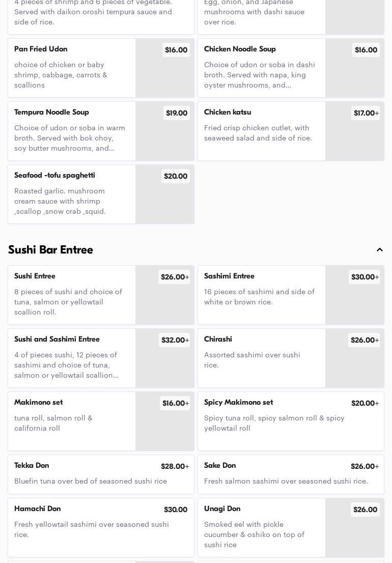Click the Seafood -tofu spaghetti $20.00 price
The image size is (392, 563).
coord(176,176)
